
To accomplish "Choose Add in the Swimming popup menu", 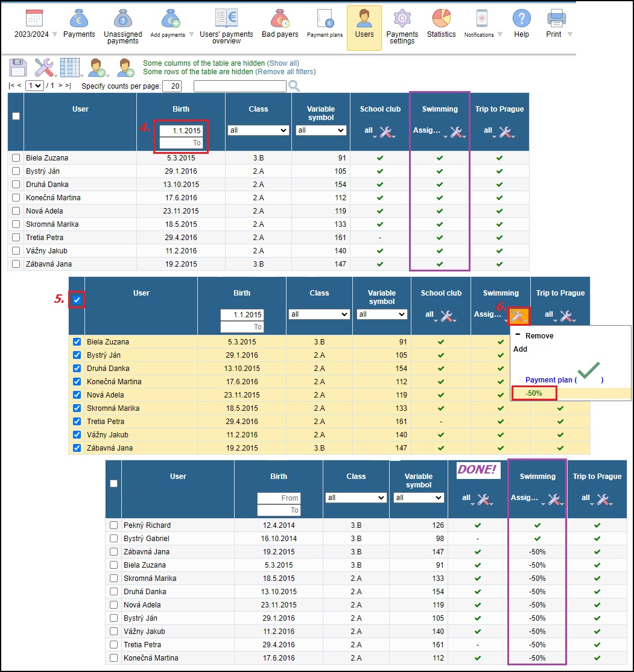I will tap(521, 349).
